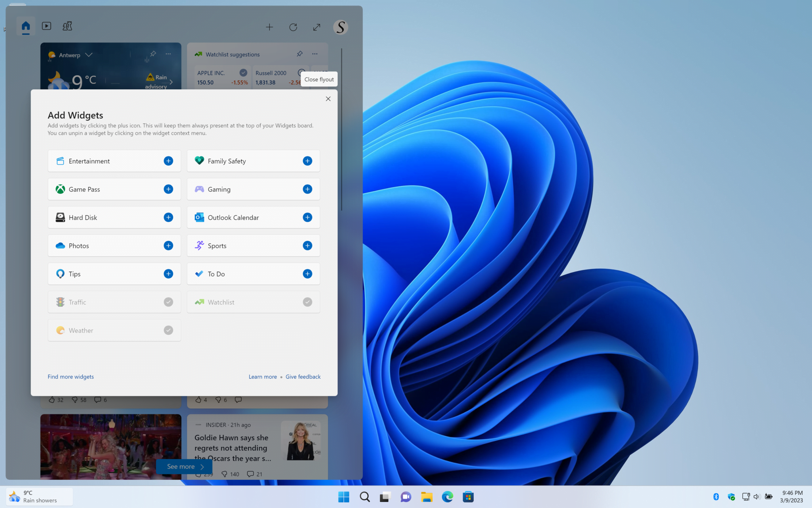Refresh the widgets feed
The height and width of the screenshot is (508, 812).
293,27
